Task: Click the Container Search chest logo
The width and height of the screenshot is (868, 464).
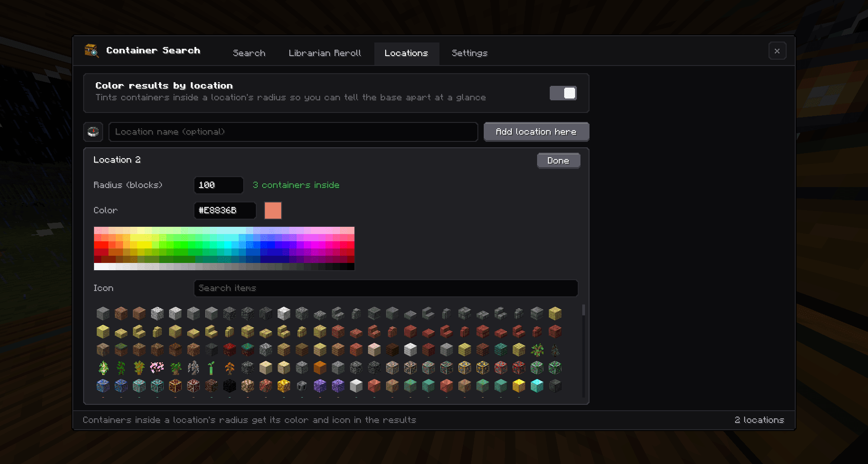Action: (91, 51)
